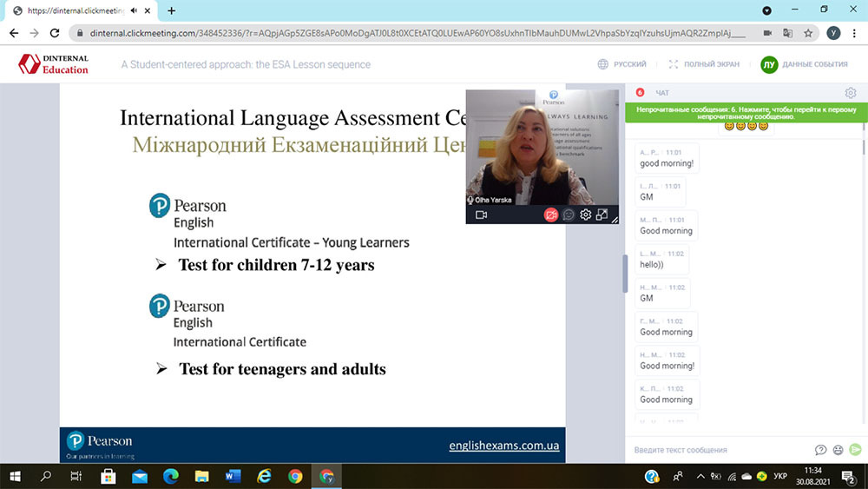Click the slide area vertical scrollbar
The image size is (868, 489).
point(625,274)
